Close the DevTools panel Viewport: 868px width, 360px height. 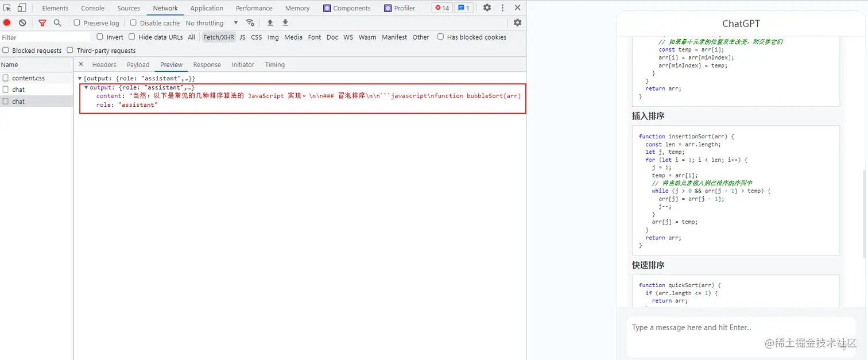coord(517,8)
